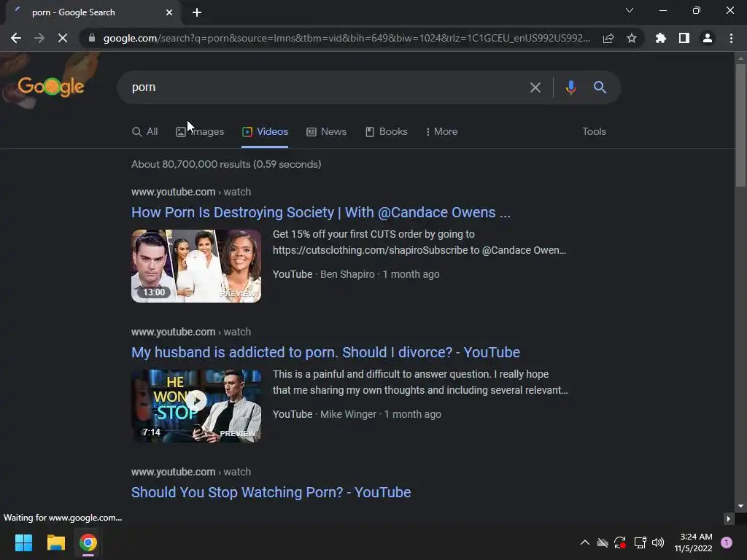747x560 pixels.
Task: Clear the search query with the X icon
Action: pyautogui.click(x=535, y=87)
